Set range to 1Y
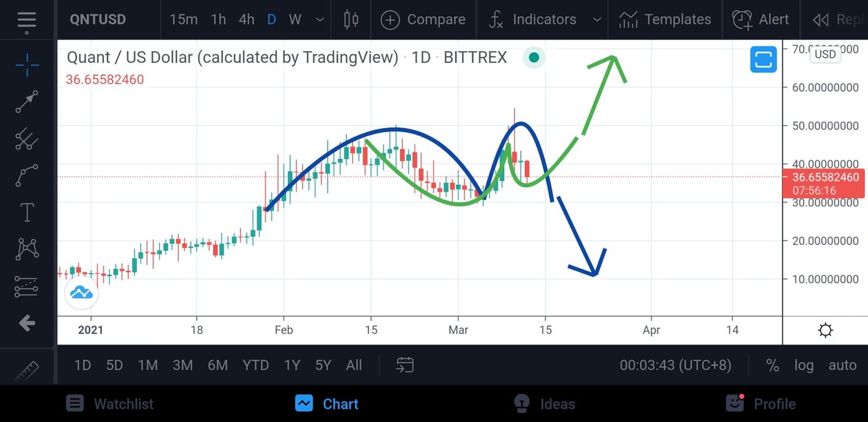Image resolution: width=868 pixels, height=422 pixels. coord(292,365)
